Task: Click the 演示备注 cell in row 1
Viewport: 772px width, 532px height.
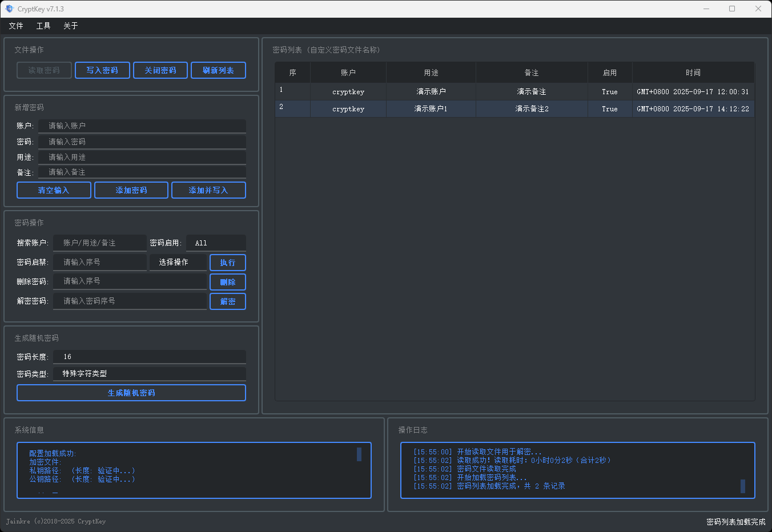Action: click(x=532, y=91)
